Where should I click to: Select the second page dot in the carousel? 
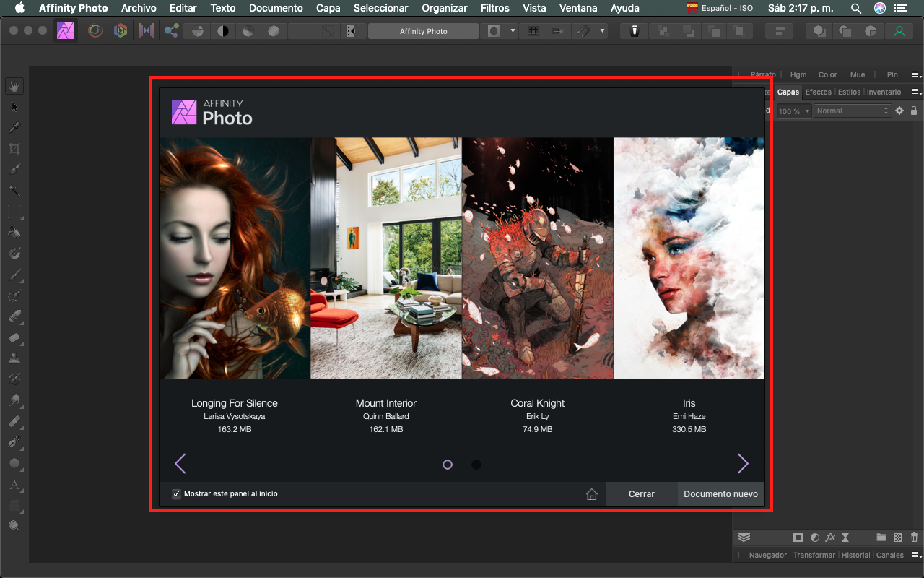476,465
